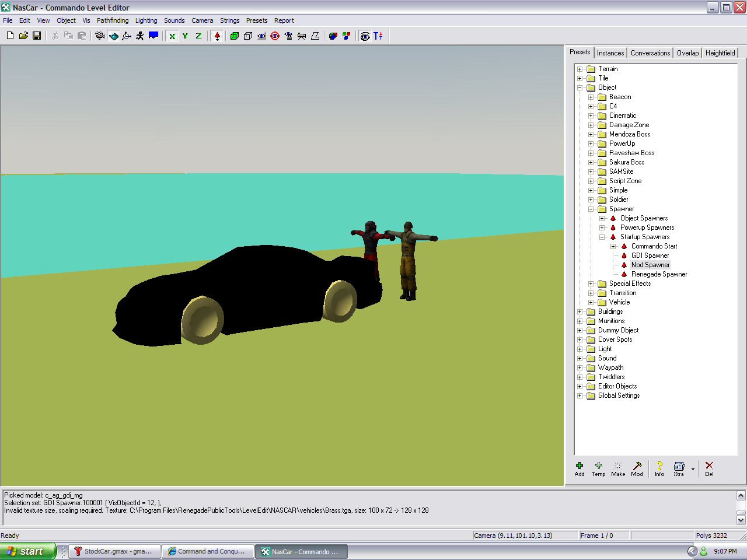
Task: Click the Del red X button
Action: pos(709,469)
